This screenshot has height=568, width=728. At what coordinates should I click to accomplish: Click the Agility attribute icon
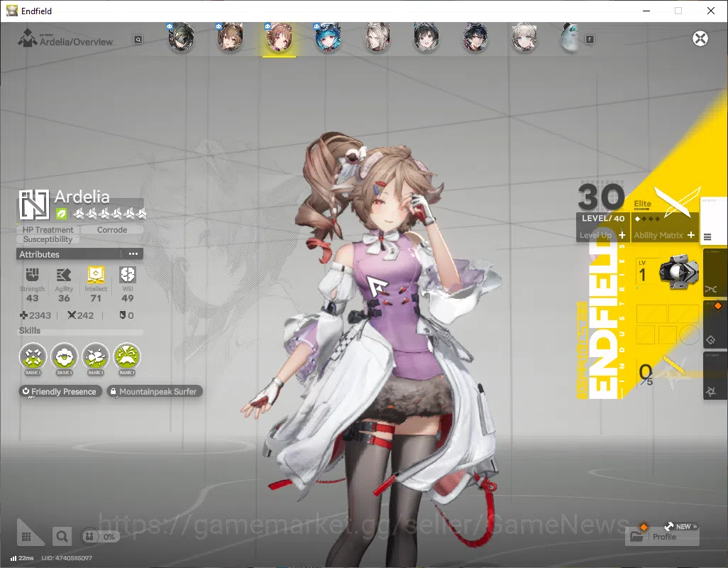[x=64, y=275]
